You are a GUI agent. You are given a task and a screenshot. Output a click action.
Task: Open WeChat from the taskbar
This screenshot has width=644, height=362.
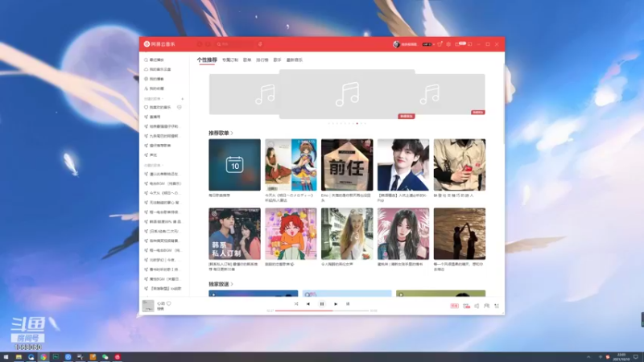point(105,357)
